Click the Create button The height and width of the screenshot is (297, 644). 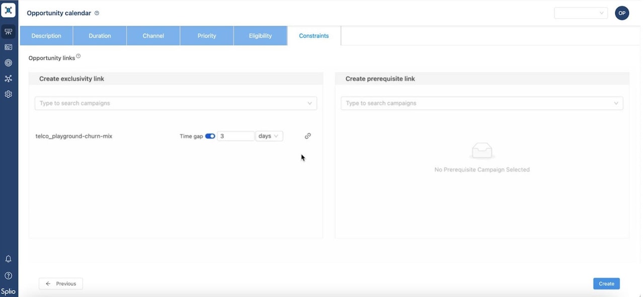point(606,283)
